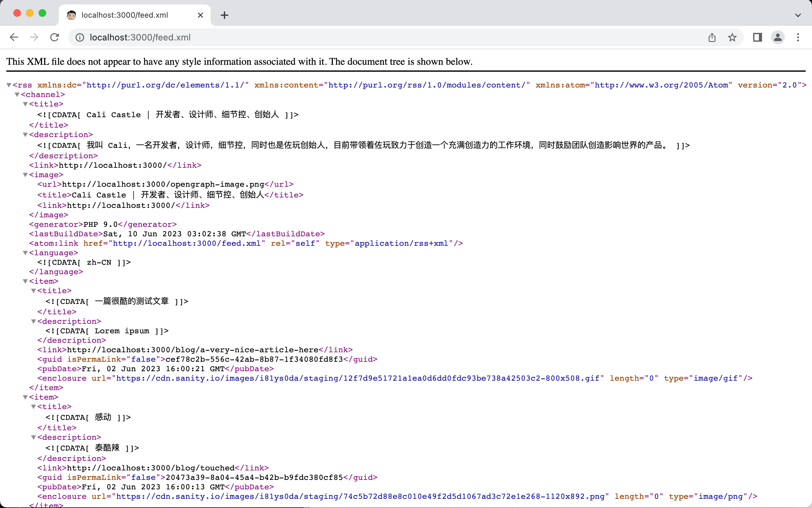Collapse the first item element

point(25,281)
